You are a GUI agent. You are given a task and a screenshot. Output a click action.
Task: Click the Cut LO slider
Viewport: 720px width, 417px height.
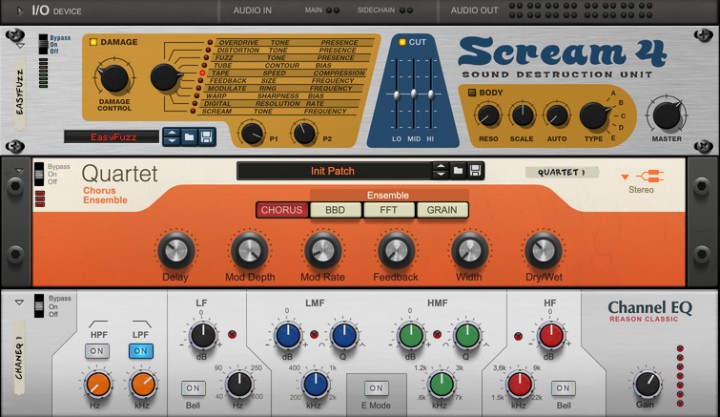pyautogui.click(x=396, y=95)
